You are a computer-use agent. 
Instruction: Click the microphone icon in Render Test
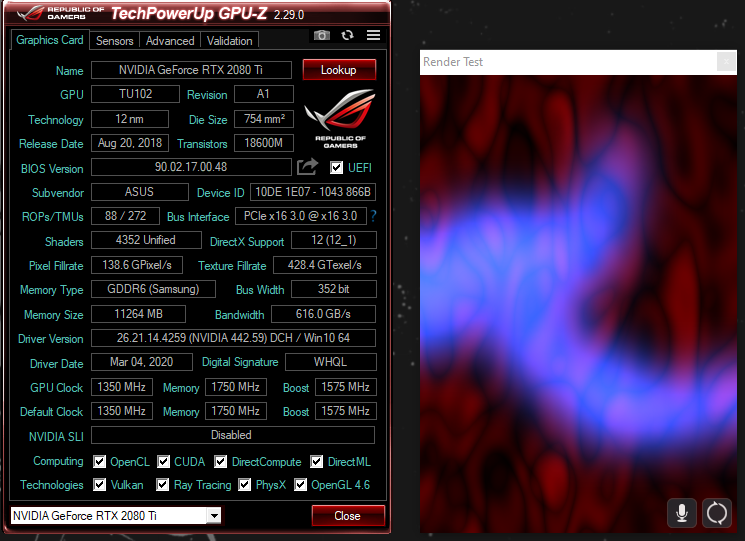[x=682, y=513]
